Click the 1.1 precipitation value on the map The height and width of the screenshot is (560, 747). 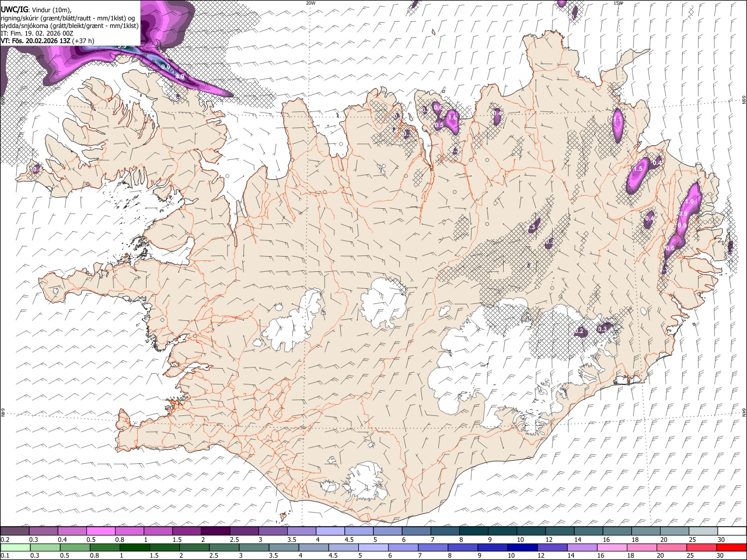click(x=617, y=120)
